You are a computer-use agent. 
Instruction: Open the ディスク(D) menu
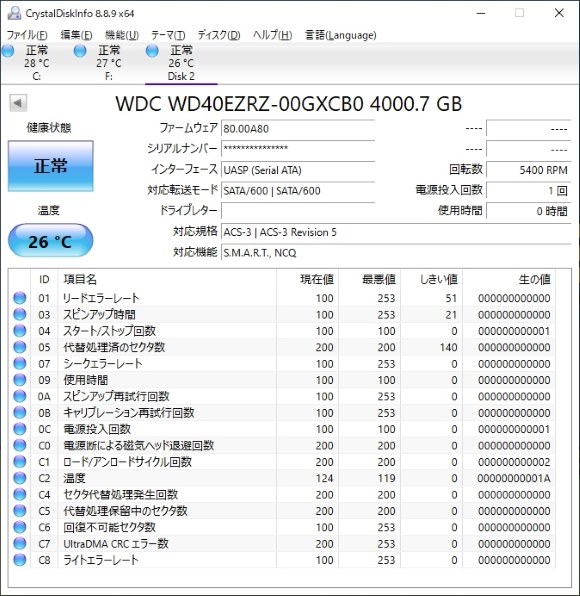[219, 35]
